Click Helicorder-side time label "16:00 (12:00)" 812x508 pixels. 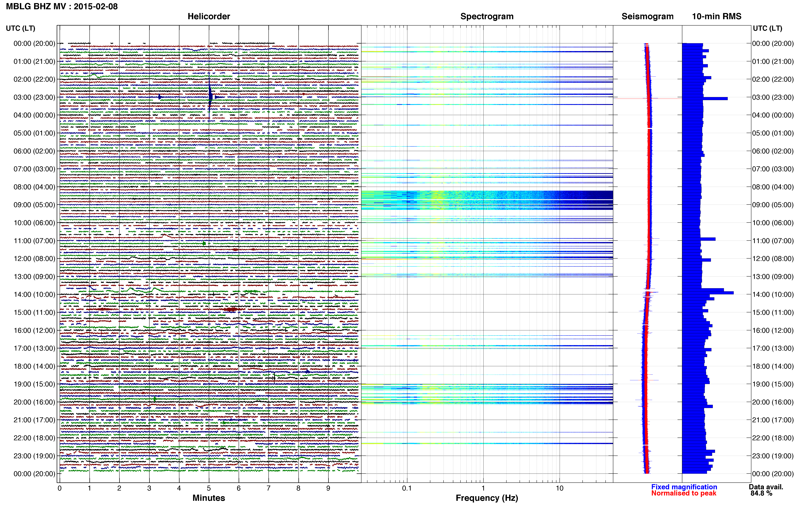pos(34,331)
